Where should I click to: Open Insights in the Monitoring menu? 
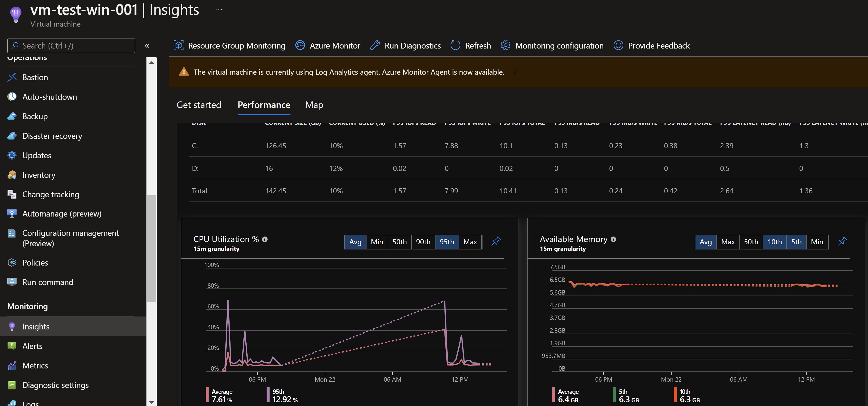point(73,327)
